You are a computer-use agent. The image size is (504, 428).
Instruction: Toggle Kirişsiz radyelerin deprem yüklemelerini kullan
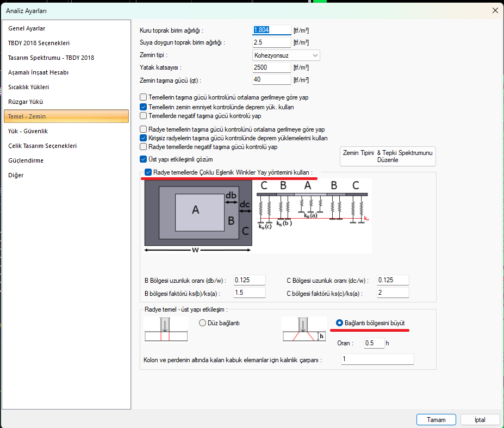144,138
